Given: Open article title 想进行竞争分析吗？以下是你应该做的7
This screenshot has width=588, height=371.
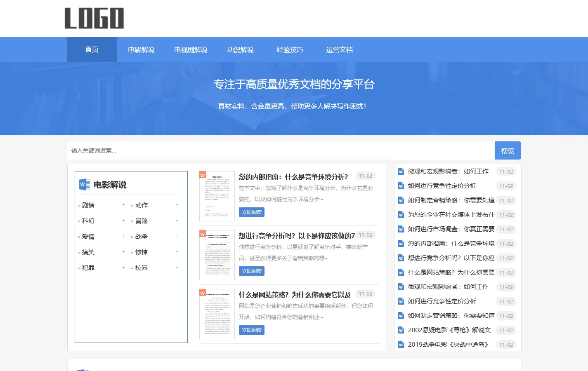Looking at the screenshot, I should 297,236.
